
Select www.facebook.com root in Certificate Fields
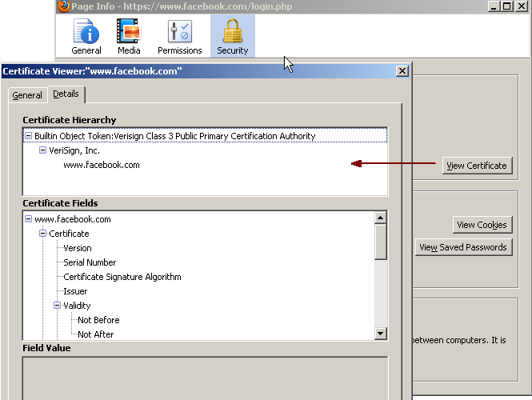point(73,219)
